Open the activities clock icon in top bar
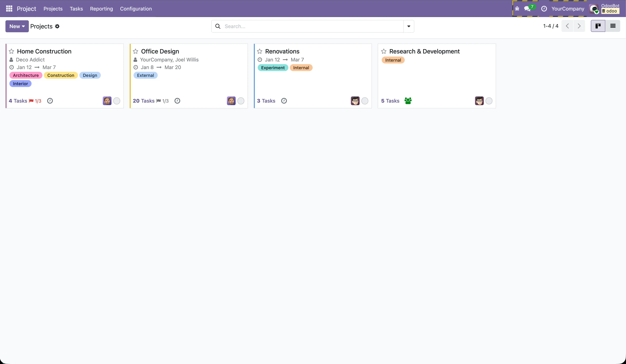 pyautogui.click(x=544, y=9)
